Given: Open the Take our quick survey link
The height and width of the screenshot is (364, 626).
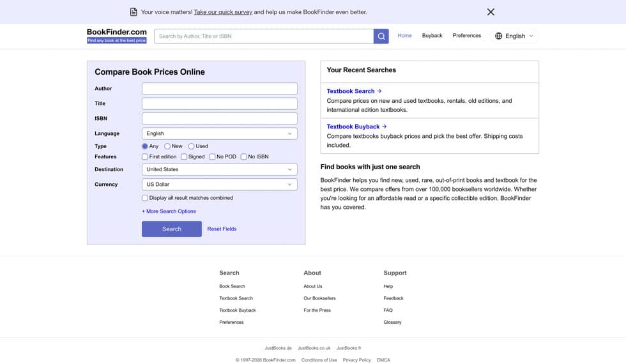Looking at the screenshot, I should coord(223,12).
